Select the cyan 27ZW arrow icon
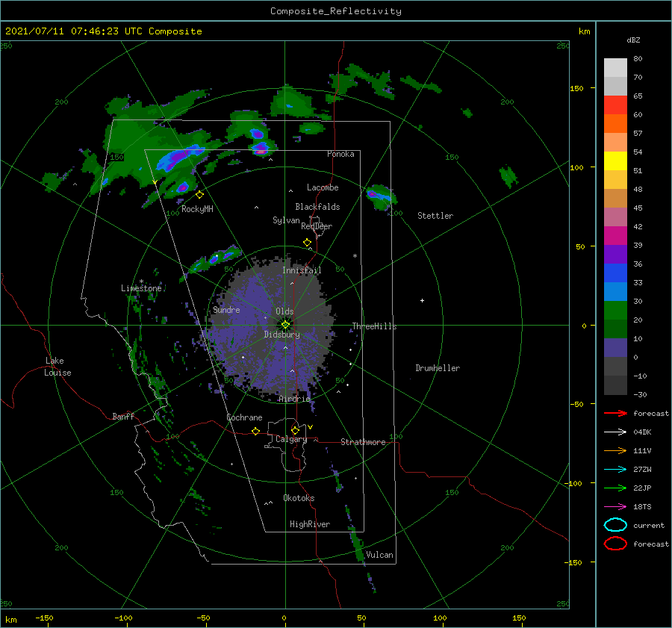The height and width of the screenshot is (628, 672). tap(615, 470)
